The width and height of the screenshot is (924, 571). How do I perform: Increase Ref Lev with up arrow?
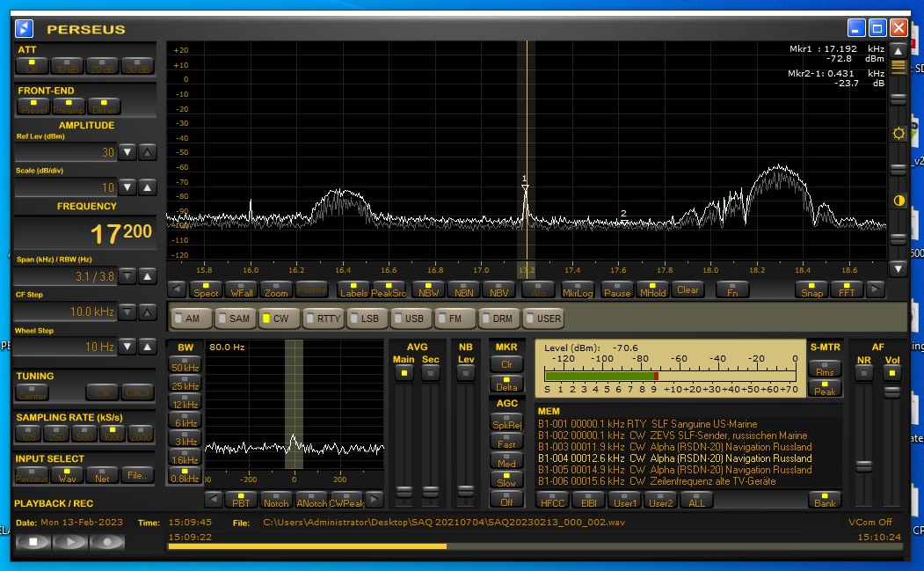148,152
